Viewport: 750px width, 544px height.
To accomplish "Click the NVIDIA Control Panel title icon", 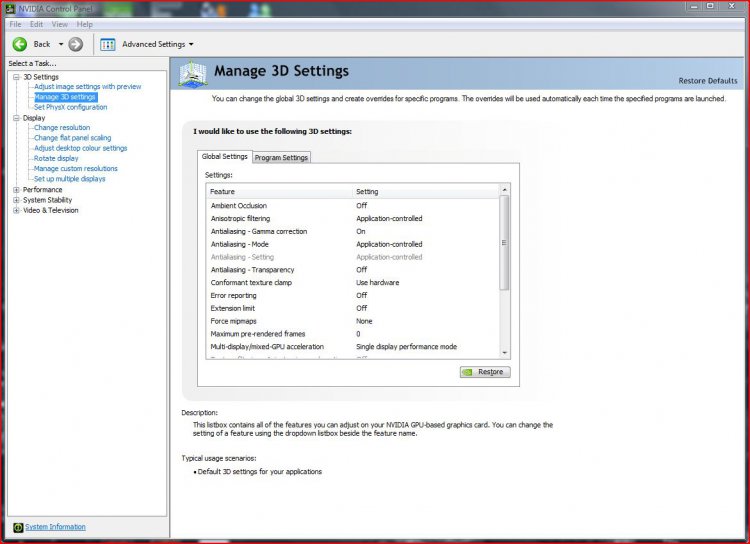I will (10, 8).
